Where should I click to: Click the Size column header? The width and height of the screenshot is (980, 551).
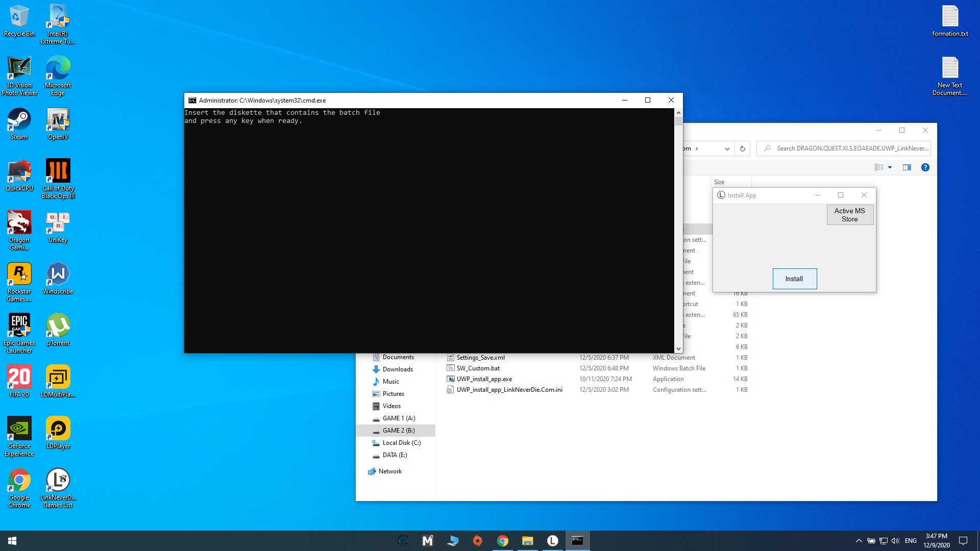[719, 182]
